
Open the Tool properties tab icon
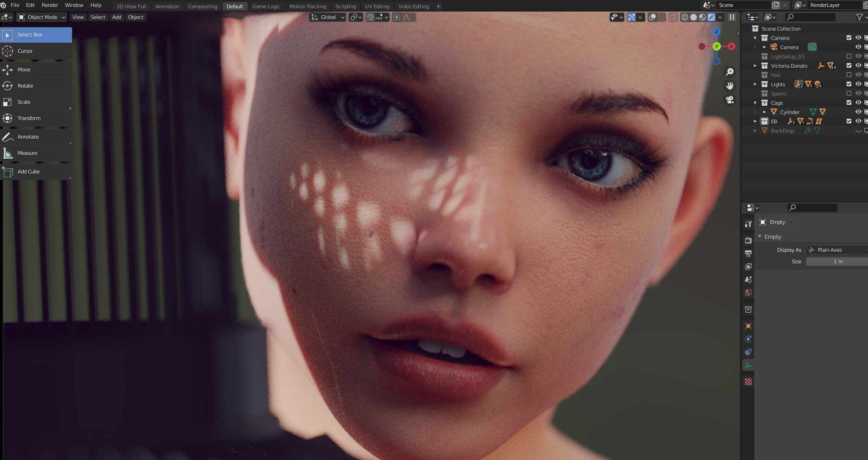748,224
